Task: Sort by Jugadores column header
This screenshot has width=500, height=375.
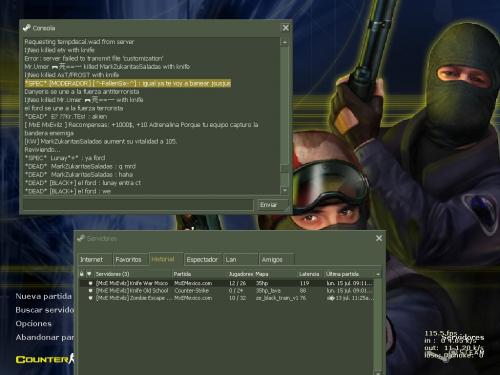Action: (x=241, y=274)
